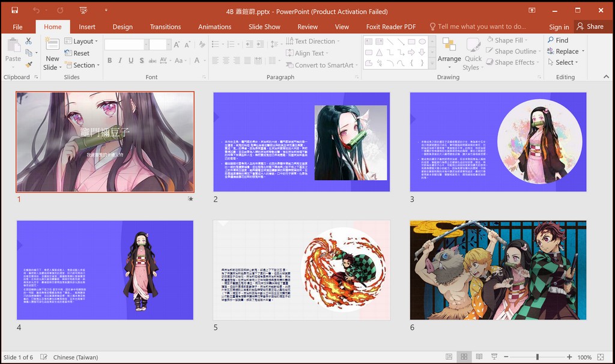Toggle Italic formatting
This screenshot has width=615, height=364.
pos(120,61)
